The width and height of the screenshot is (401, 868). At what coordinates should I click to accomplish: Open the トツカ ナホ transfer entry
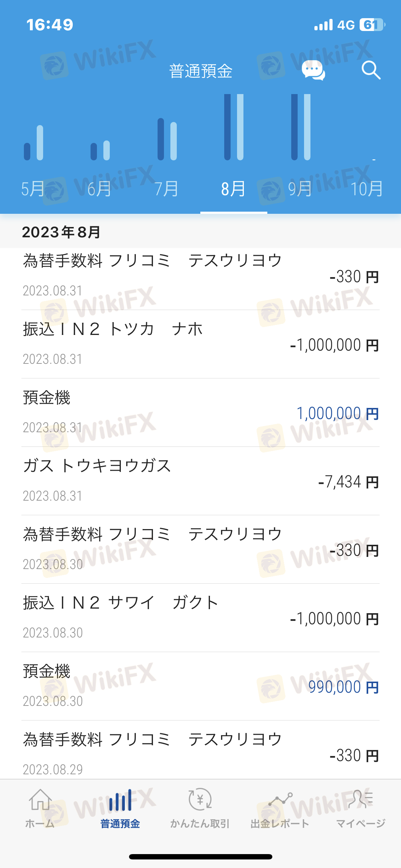[x=200, y=344]
